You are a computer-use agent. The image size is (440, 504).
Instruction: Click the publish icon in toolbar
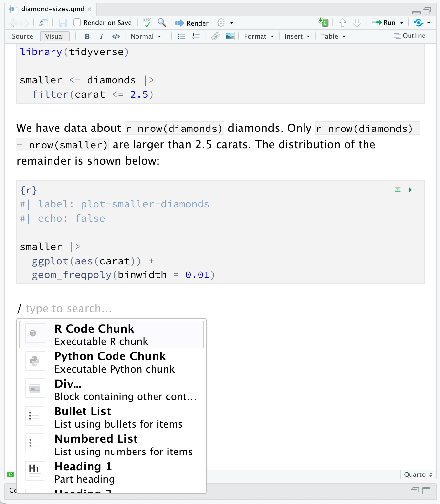(x=418, y=23)
